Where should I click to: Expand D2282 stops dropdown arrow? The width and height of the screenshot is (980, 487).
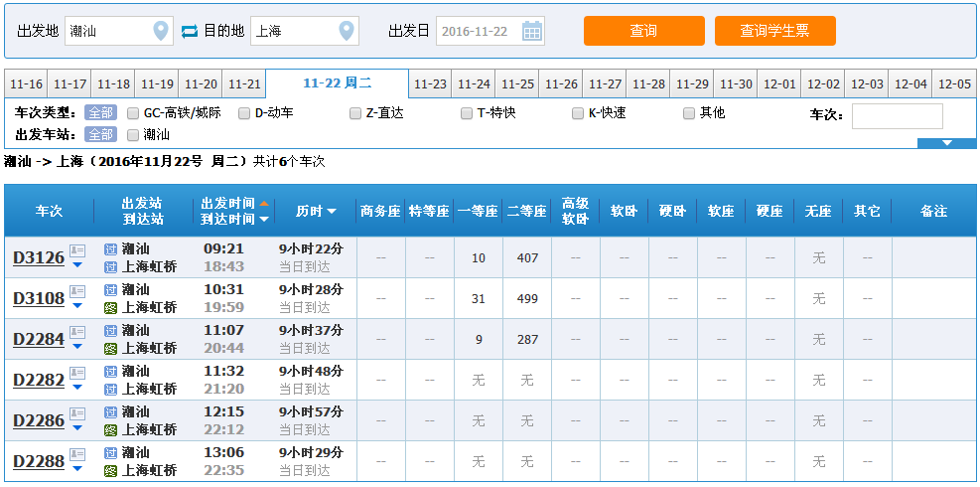77,387
